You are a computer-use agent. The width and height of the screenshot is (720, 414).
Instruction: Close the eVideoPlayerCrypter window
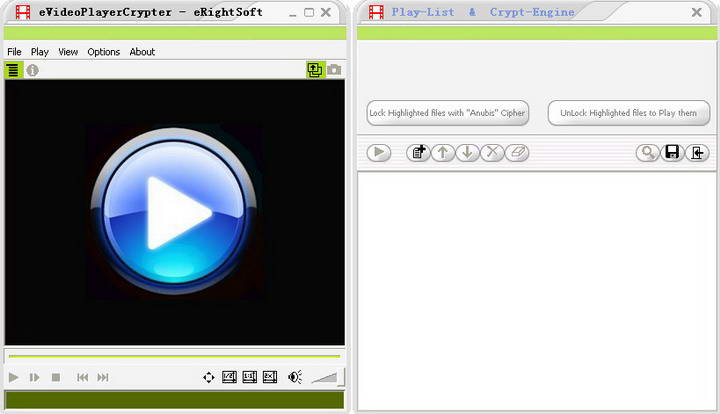click(x=326, y=12)
